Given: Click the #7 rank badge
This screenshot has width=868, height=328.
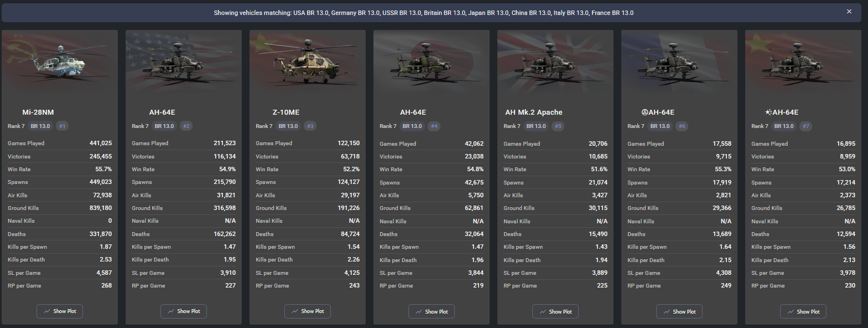Looking at the screenshot, I should point(805,126).
